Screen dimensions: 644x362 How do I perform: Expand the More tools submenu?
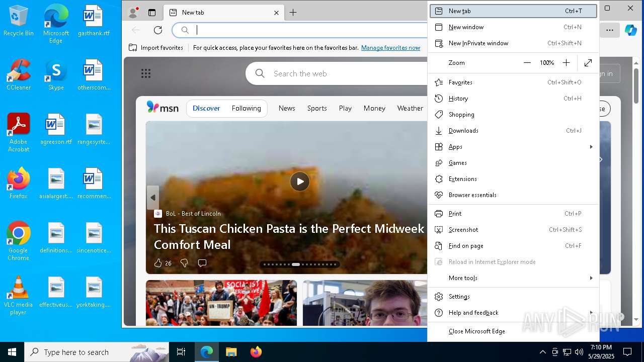point(513,278)
